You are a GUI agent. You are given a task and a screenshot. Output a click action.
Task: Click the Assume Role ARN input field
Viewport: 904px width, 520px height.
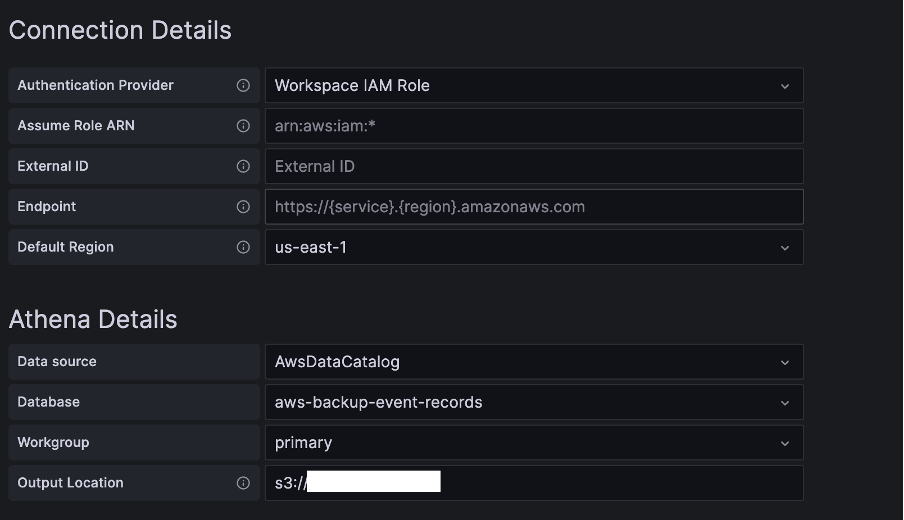point(534,126)
